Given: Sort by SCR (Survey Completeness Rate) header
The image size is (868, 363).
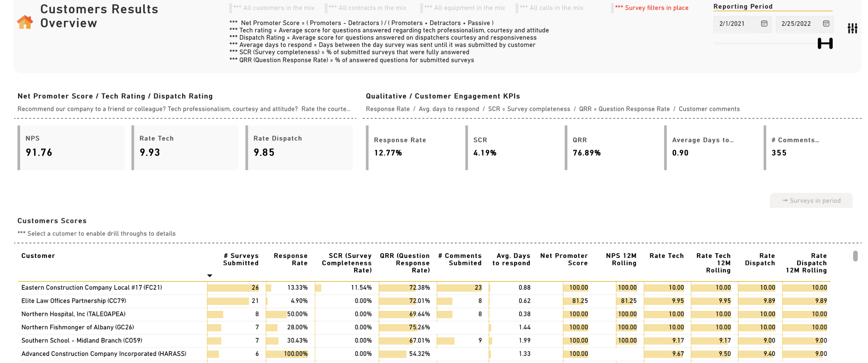Looking at the screenshot, I should click(x=347, y=263).
